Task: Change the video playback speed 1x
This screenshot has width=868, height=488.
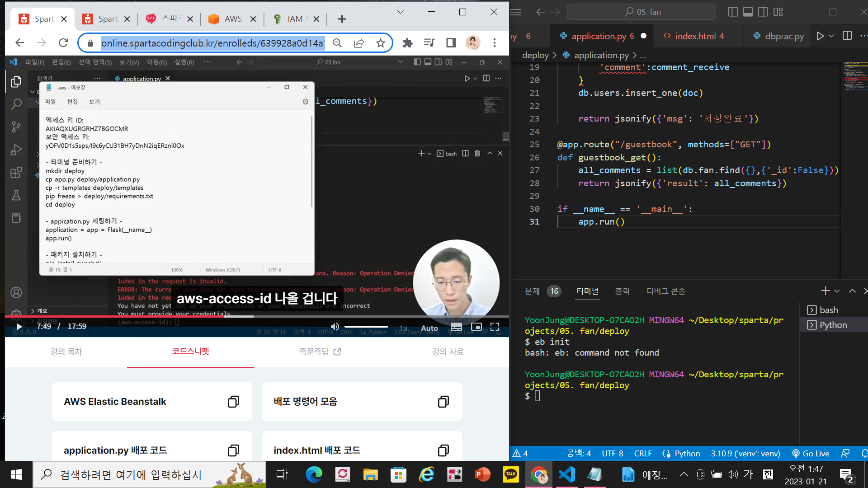Action: [x=403, y=328]
